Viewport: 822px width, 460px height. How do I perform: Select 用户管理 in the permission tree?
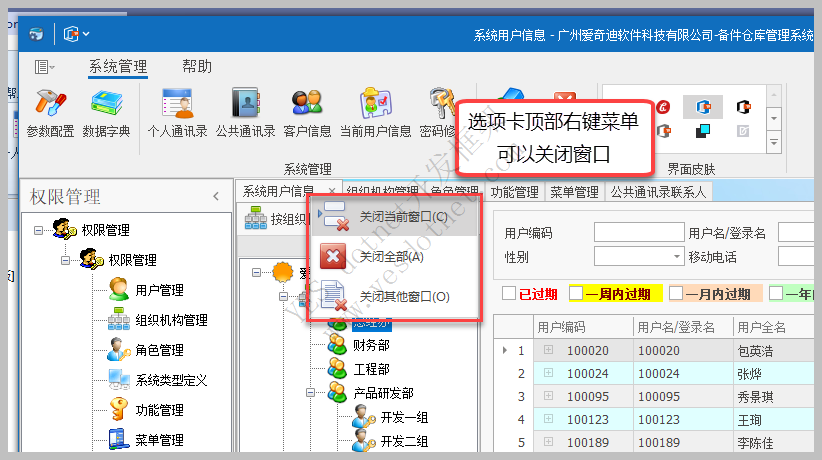(x=159, y=290)
